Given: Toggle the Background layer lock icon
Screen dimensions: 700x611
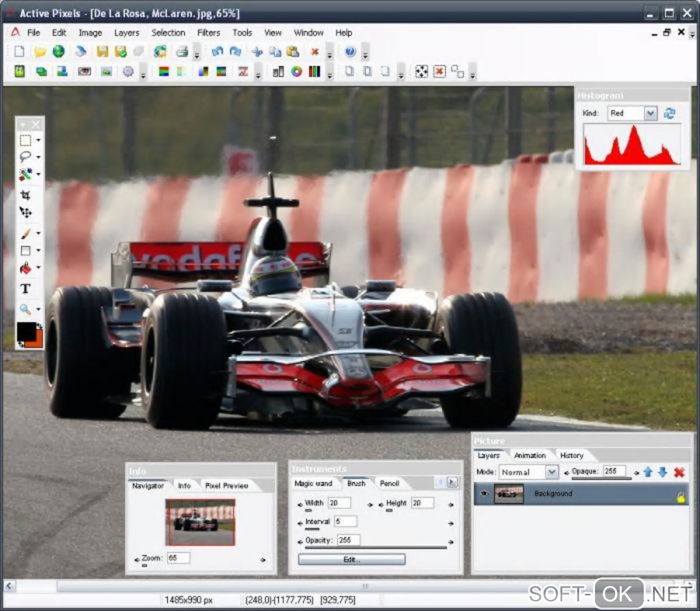Looking at the screenshot, I should 680,496.
